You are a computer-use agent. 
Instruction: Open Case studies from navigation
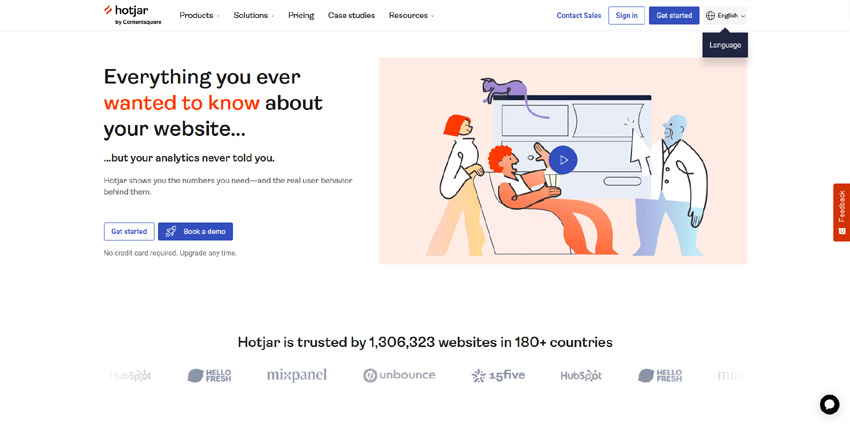(x=351, y=16)
